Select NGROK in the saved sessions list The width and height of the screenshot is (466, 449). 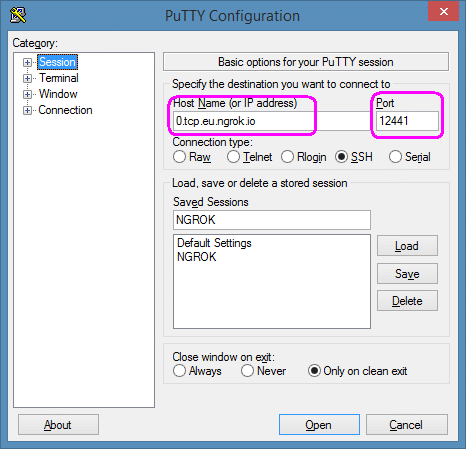pos(197,257)
